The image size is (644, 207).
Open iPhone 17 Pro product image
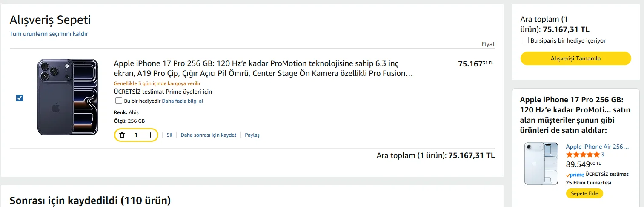point(68,97)
